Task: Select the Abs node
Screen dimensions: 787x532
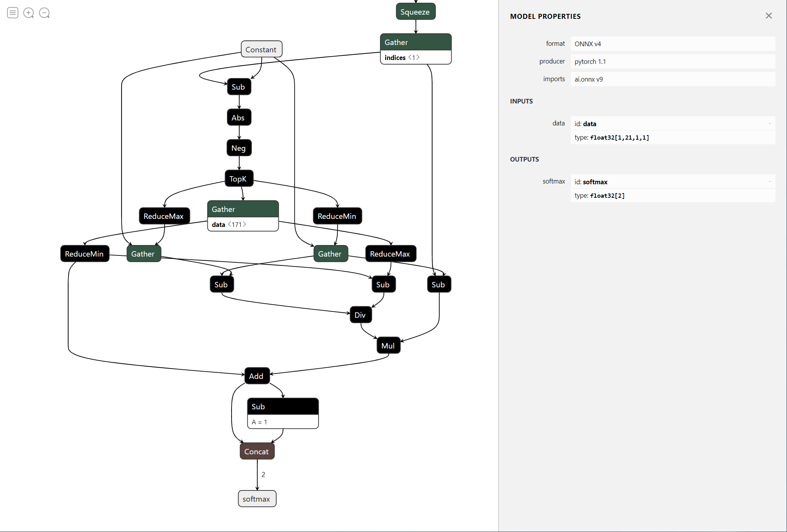Action: (239, 117)
